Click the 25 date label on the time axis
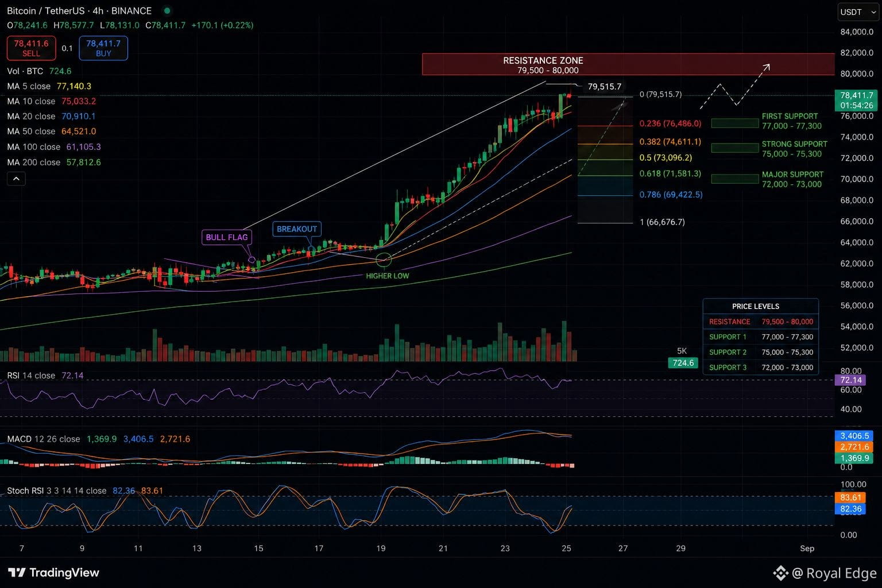The width and height of the screenshot is (882, 588). [566, 548]
